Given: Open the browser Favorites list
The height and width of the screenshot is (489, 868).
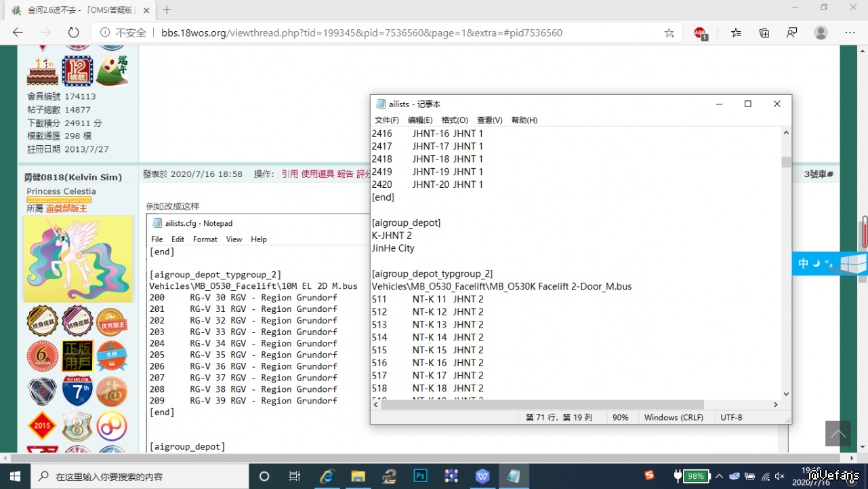Looking at the screenshot, I should [737, 33].
